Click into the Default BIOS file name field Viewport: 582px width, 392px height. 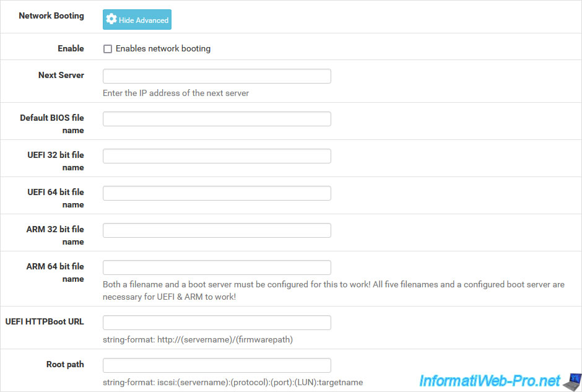point(217,119)
